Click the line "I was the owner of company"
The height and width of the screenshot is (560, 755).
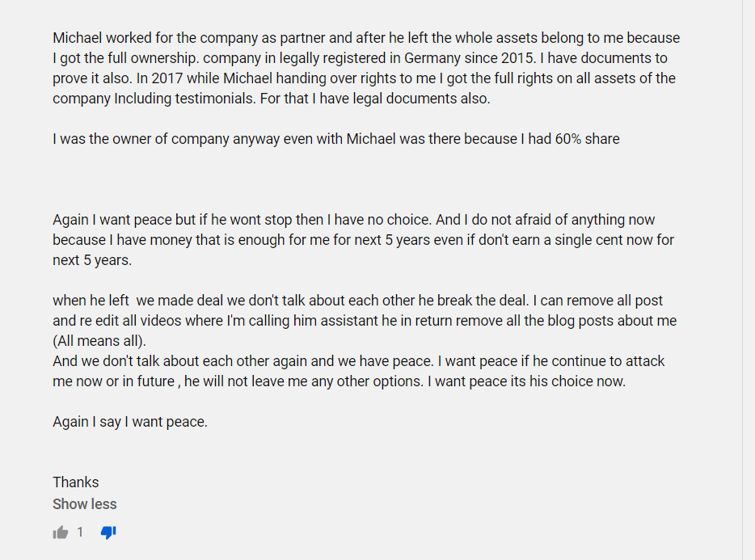[x=335, y=139]
